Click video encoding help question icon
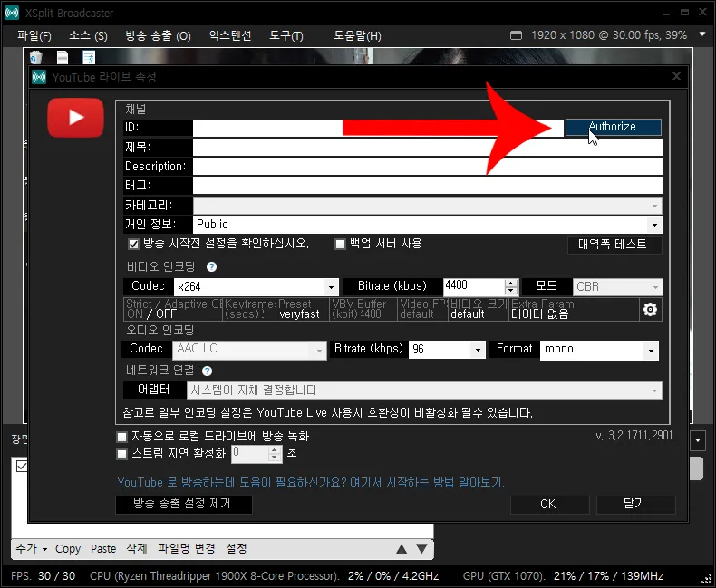This screenshot has width=716, height=588. (211, 266)
